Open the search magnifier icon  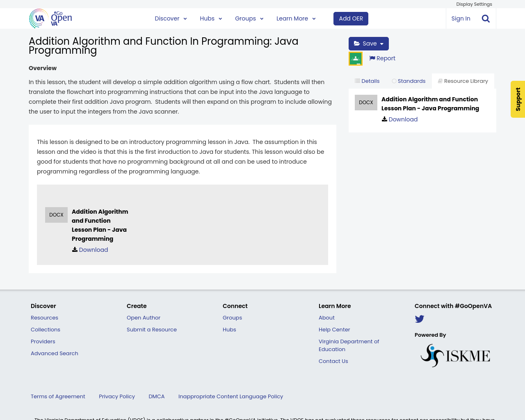[x=486, y=18]
